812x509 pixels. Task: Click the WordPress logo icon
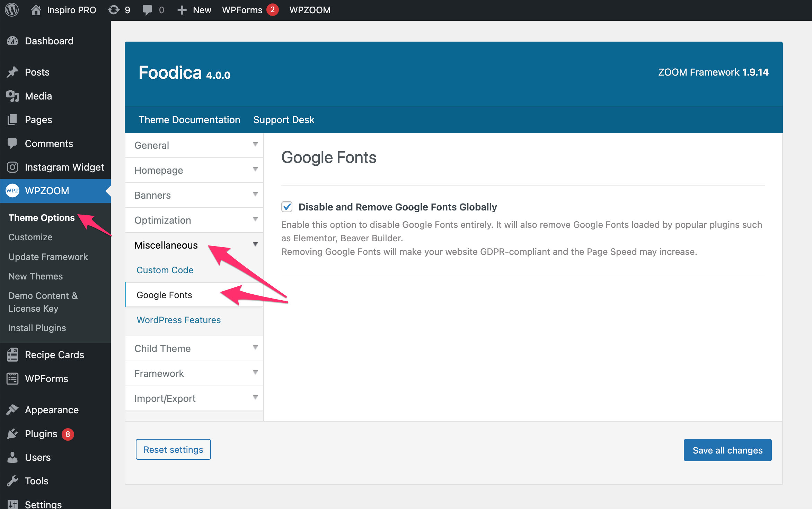click(12, 10)
